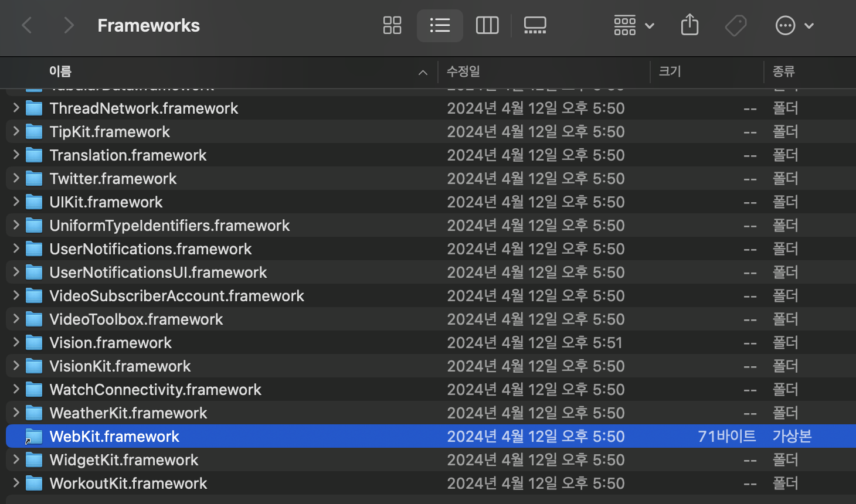This screenshot has width=856, height=504.
Task: Select the VideoToolbox.framework folder icon
Action: coord(34,319)
